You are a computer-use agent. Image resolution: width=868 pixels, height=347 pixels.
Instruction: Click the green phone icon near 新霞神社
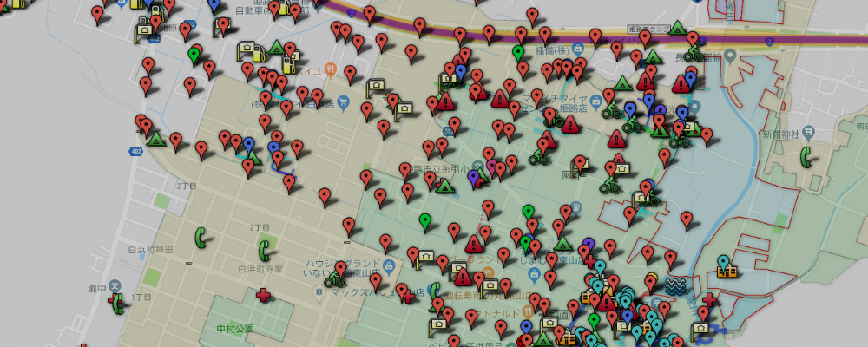click(806, 157)
